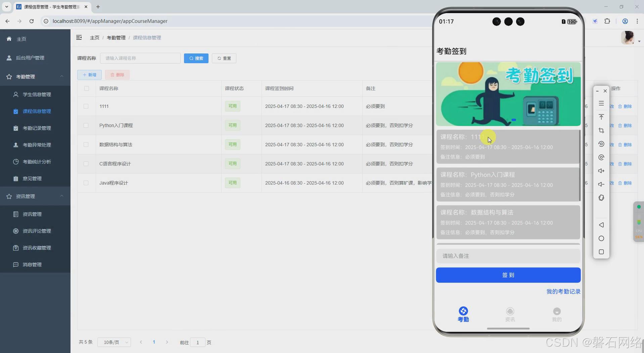Check the Python入门课程 row checkbox
The width and height of the screenshot is (644, 353).
[x=86, y=125]
